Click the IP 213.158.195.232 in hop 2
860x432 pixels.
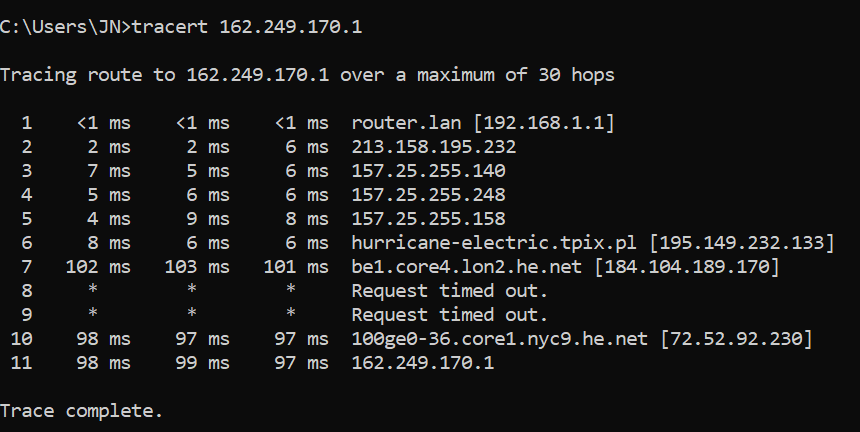click(434, 146)
